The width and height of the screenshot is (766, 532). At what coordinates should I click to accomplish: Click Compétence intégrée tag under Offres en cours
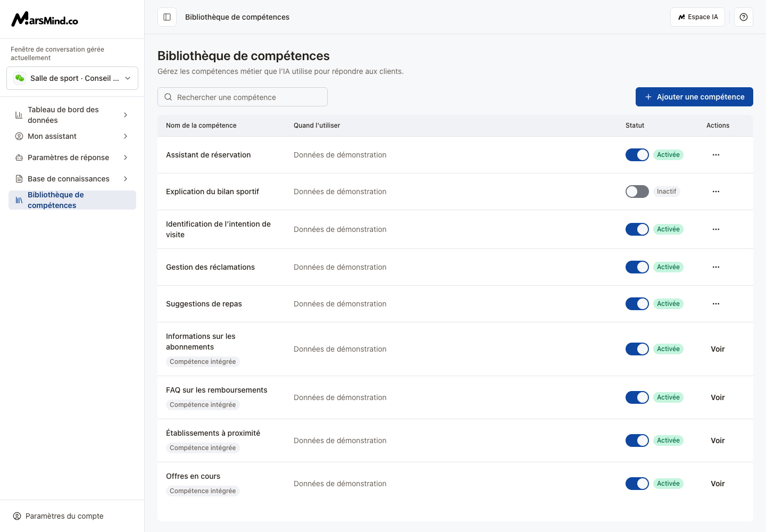(x=203, y=491)
